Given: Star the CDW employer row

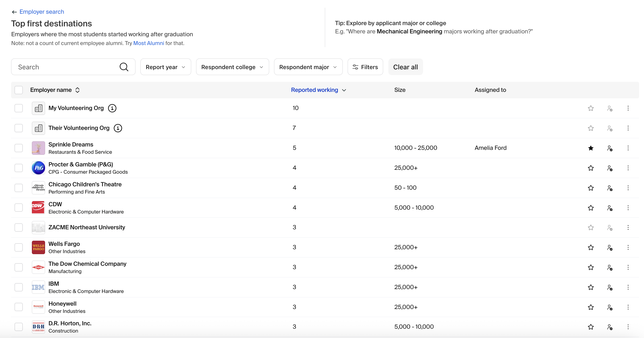Looking at the screenshot, I should pyautogui.click(x=591, y=208).
